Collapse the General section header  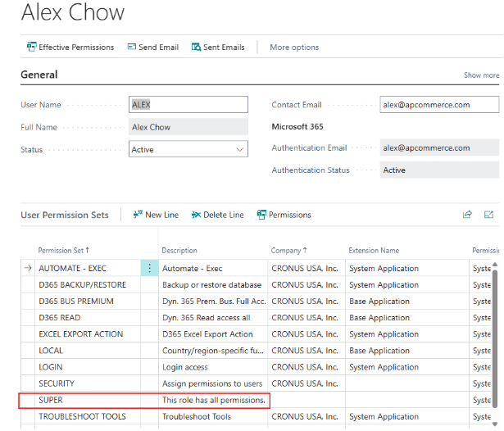[39, 75]
